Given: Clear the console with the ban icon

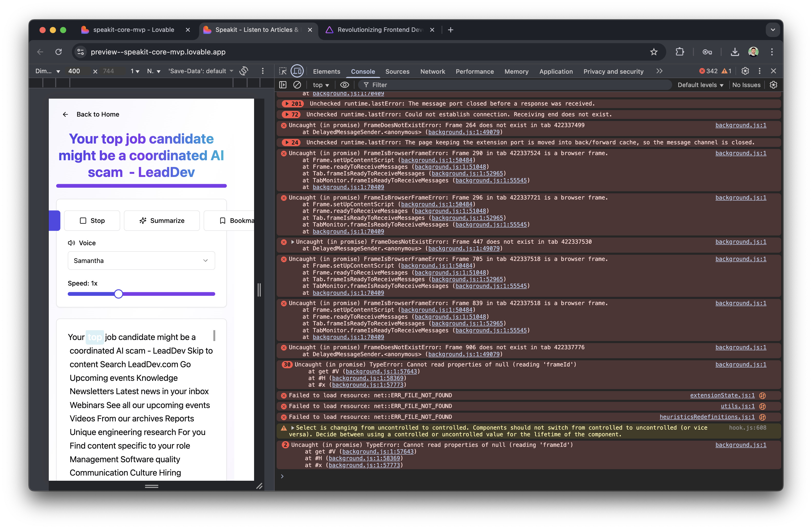Looking at the screenshot, I should click(x=297, y=85).
